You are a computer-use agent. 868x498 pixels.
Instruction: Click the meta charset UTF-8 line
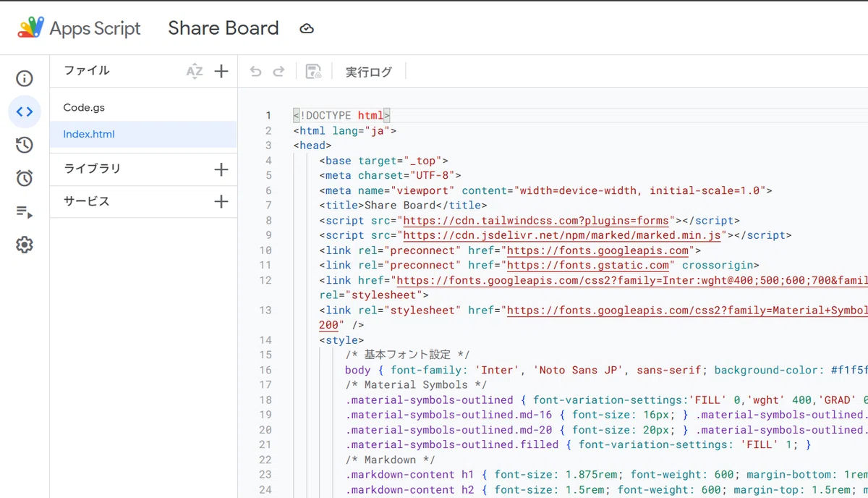tap(390, 175)
